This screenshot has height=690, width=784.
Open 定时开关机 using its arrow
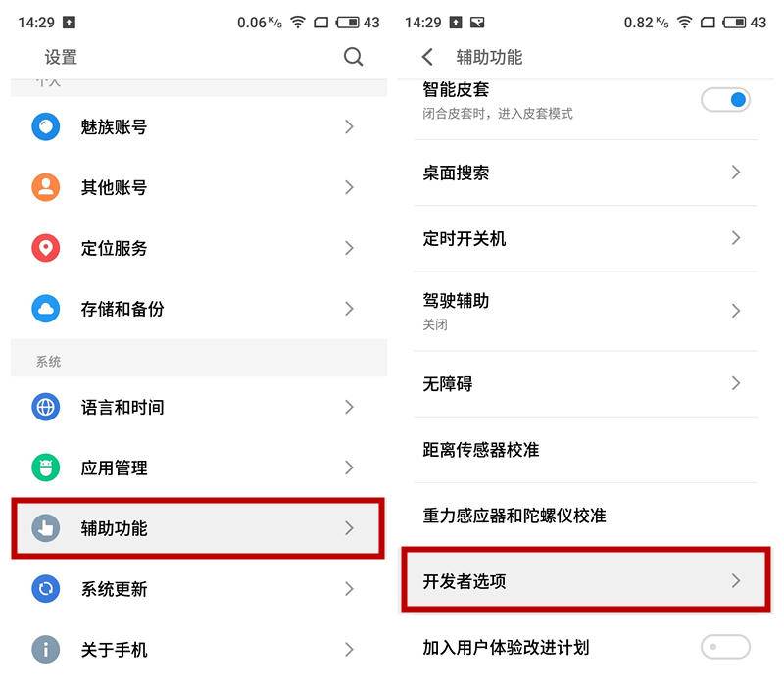coord(736,238)
